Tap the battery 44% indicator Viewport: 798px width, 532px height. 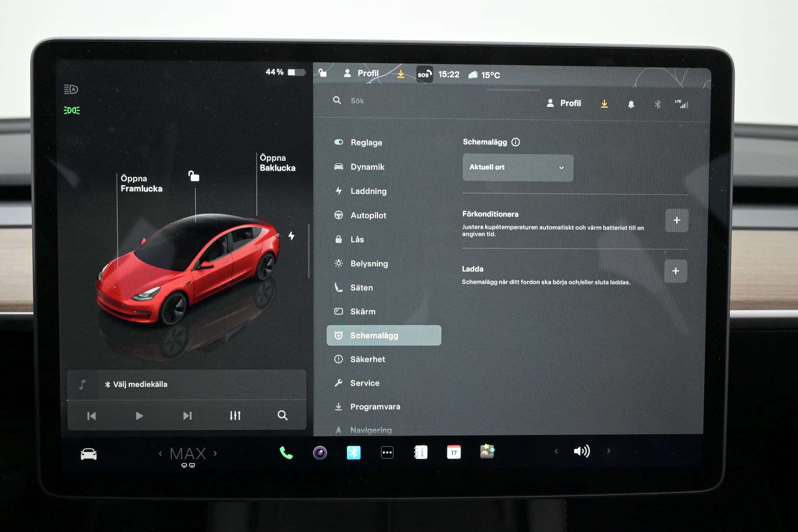[x=285, y=72]
